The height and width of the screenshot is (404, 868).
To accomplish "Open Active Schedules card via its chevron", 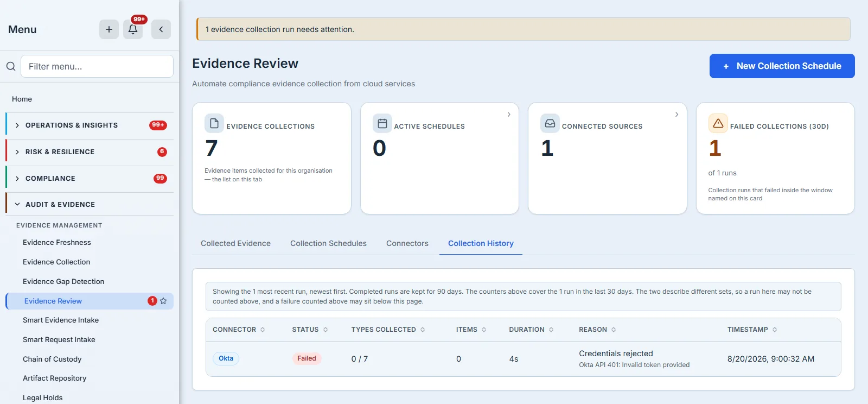I will 509,115.
